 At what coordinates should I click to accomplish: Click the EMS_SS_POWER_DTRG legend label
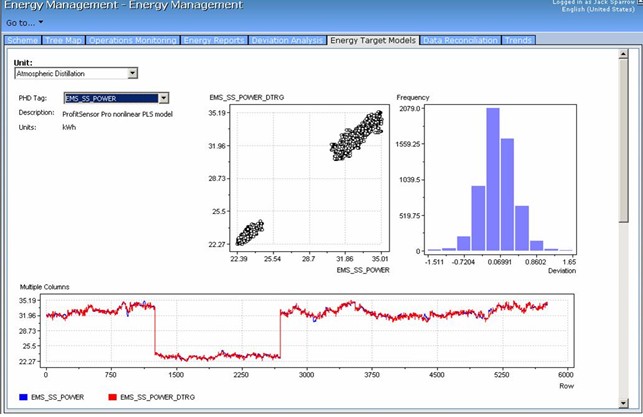click(157, 397)
